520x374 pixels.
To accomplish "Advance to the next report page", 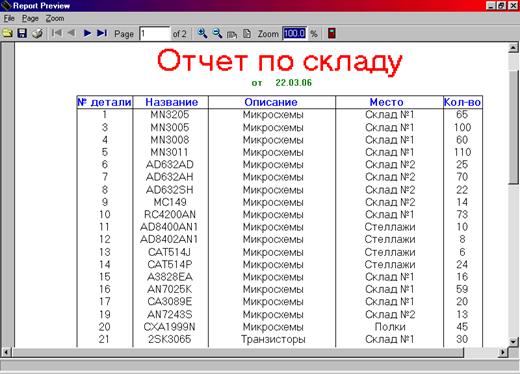I will (x=87, y=33).
